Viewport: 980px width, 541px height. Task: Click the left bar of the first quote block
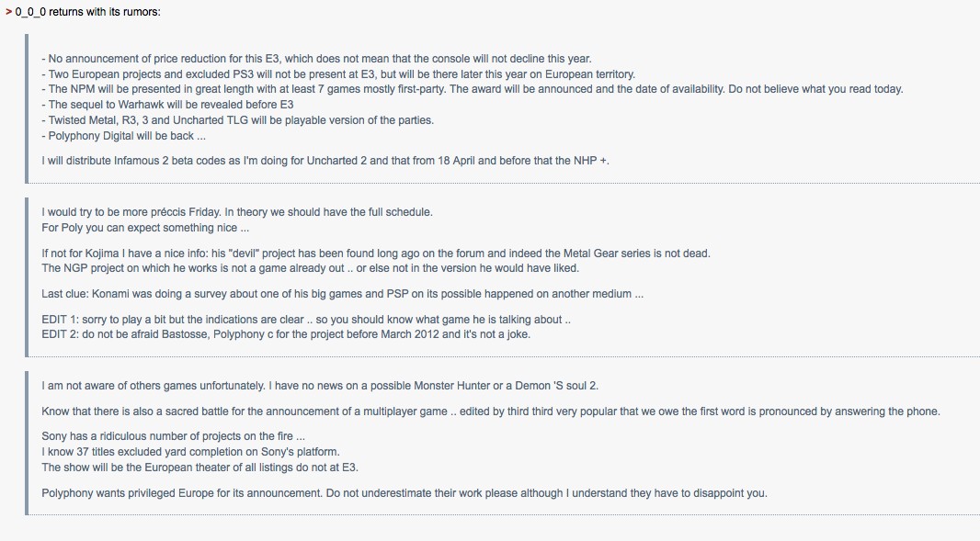[x=27, y=108]
